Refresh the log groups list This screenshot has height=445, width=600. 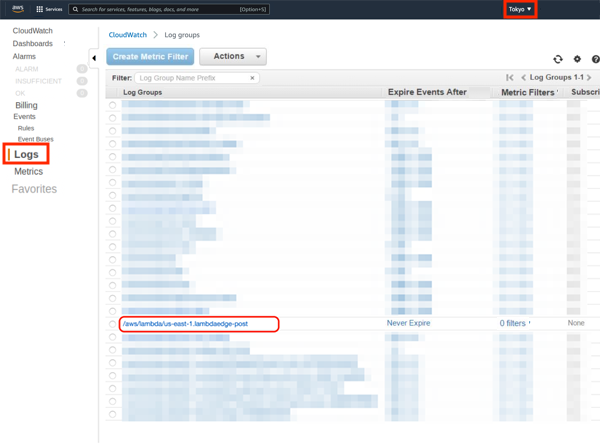click(558, 59)
